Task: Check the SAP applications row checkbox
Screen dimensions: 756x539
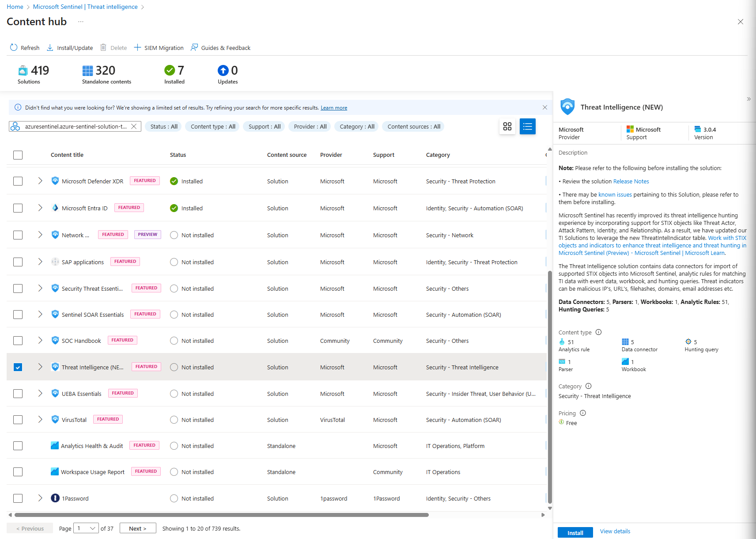Action: [18, 262]
